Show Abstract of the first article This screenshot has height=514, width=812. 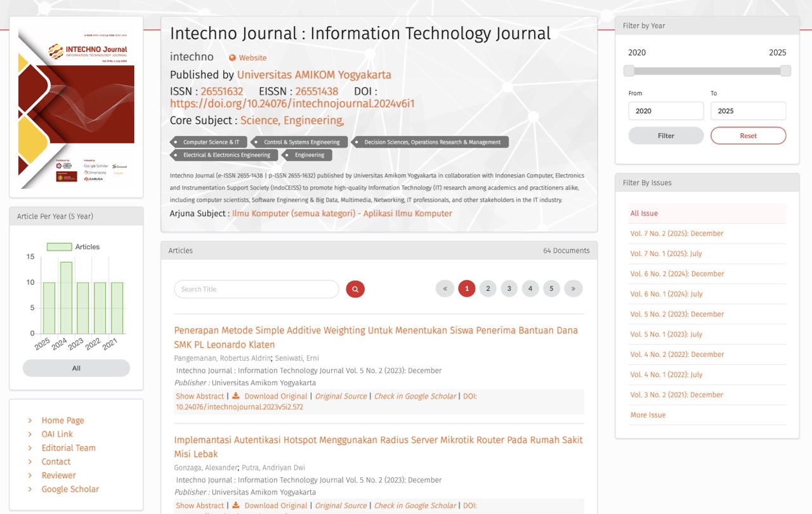point(200,396)
